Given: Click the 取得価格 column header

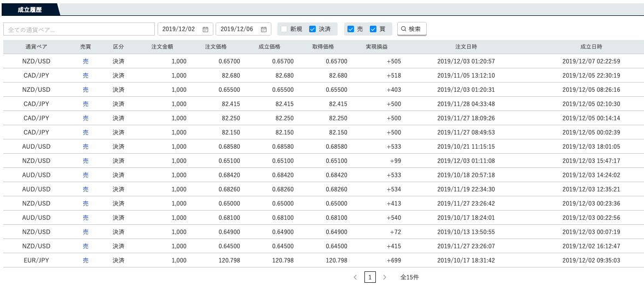Looking at the screenshot, I should (323, 47).
